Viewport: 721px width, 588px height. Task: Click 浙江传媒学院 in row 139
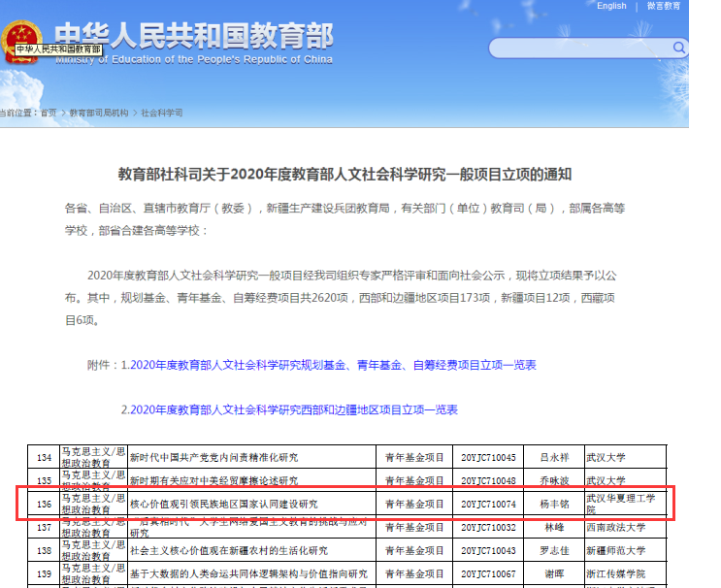point(615,574)
